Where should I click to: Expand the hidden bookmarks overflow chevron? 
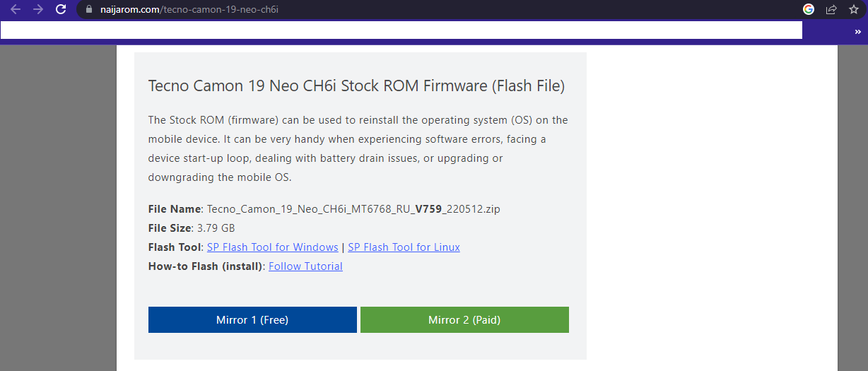pos(857,31)
